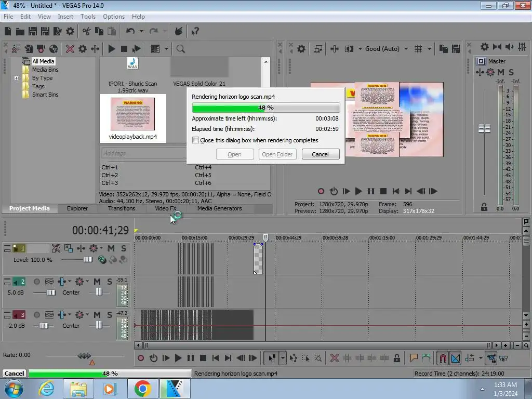
Task: Click the Dim Output speaker icon in the Master Bus
Action: pos(509,47)
